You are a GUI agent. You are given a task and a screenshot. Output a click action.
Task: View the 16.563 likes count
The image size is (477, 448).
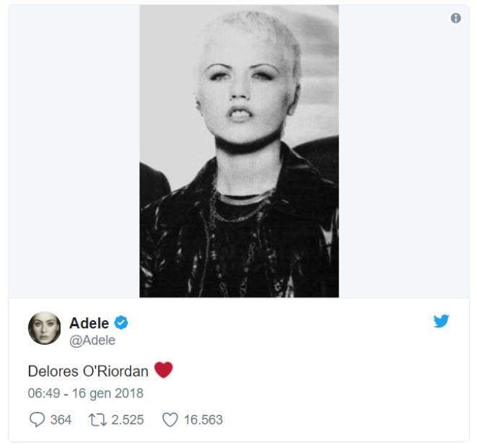204,420
